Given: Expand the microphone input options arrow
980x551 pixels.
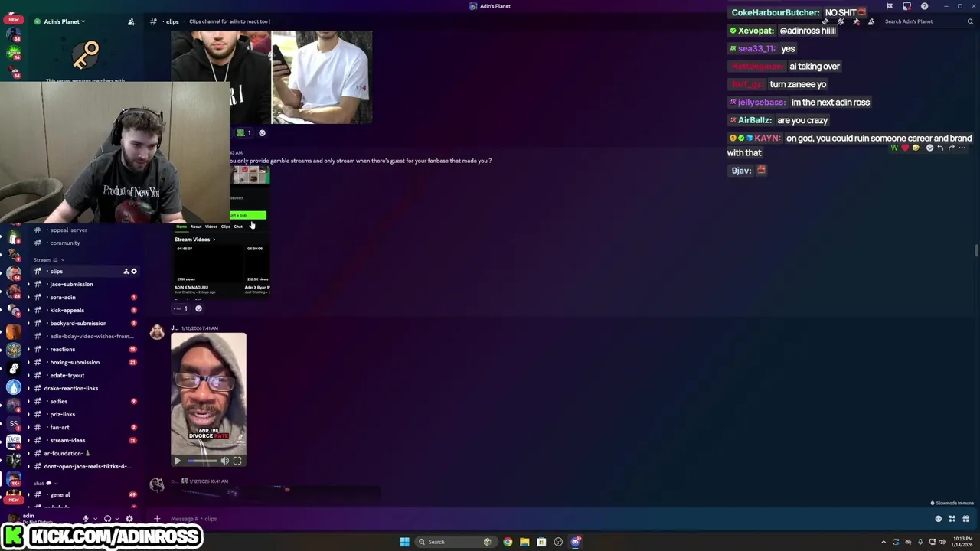Looking at the screenshot, I should point(94,519).
